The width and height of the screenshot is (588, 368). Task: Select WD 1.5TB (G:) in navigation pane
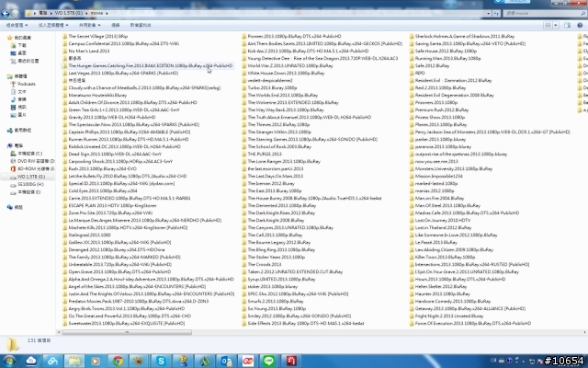click(31, 177)
